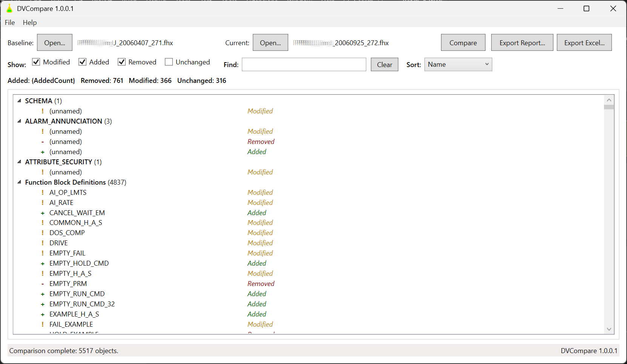
Task: Click the plus icon beside EXAMPLE_H_A_S
Action: [43, 315]
